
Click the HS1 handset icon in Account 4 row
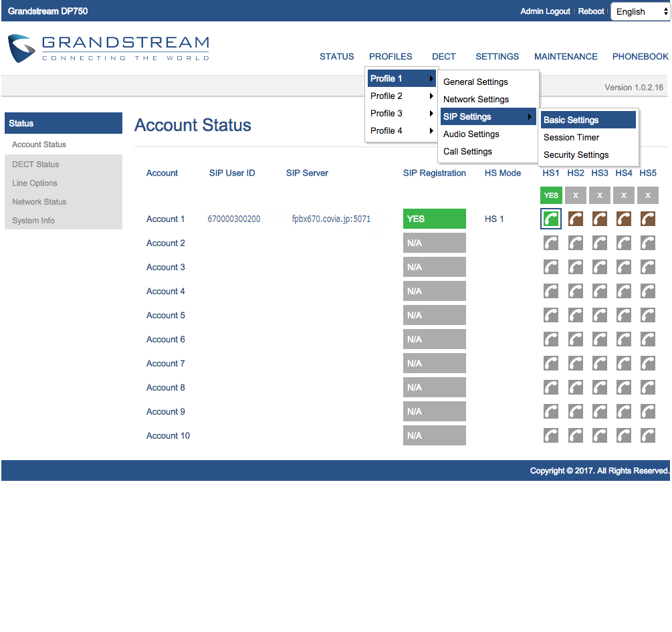(x=551, y=291)
